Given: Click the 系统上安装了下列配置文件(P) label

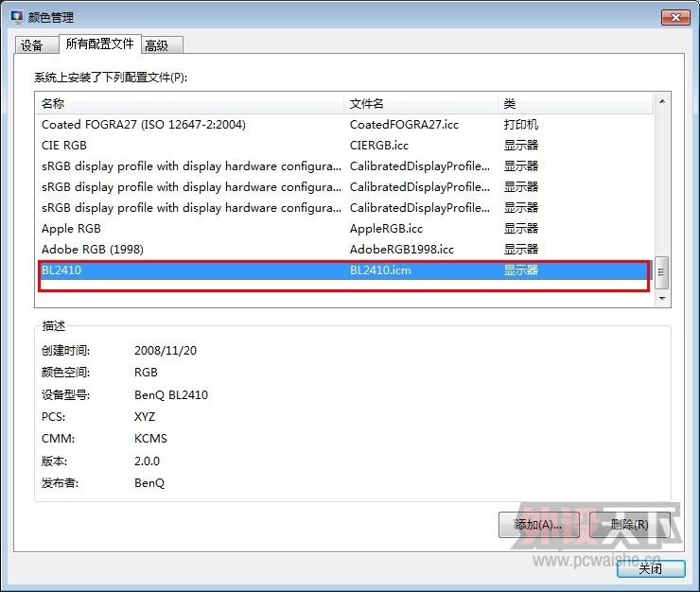Looking at the screenshot, I should (111, 78).
